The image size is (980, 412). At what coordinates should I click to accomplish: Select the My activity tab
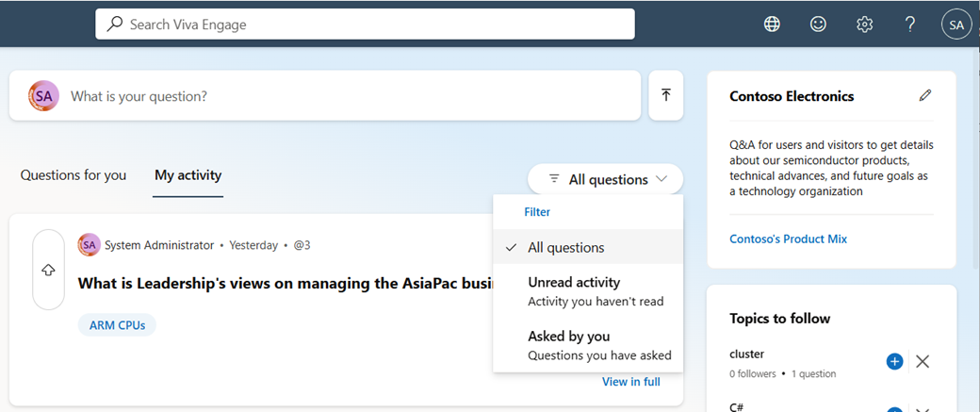(188, 175)
